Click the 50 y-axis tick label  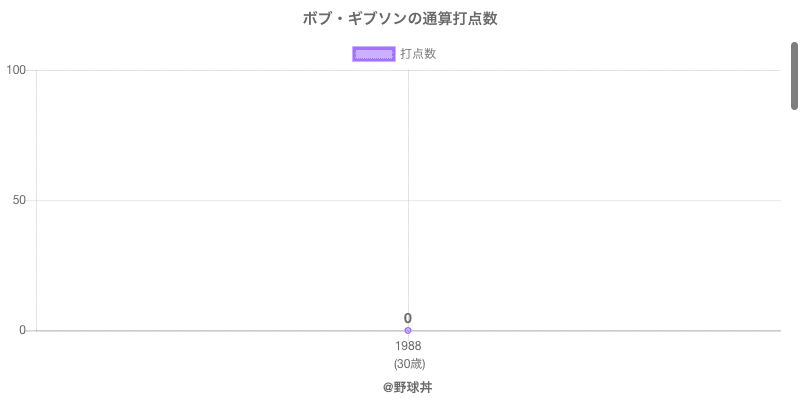[x=19, y=200]
